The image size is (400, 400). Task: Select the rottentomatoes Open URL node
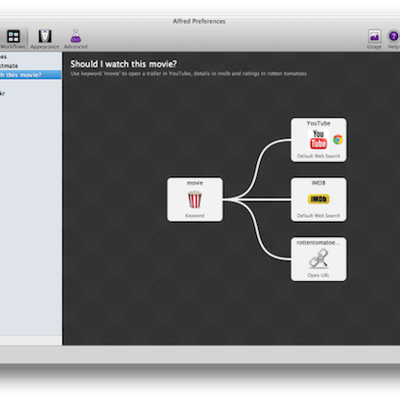click(x=319, y=259)
